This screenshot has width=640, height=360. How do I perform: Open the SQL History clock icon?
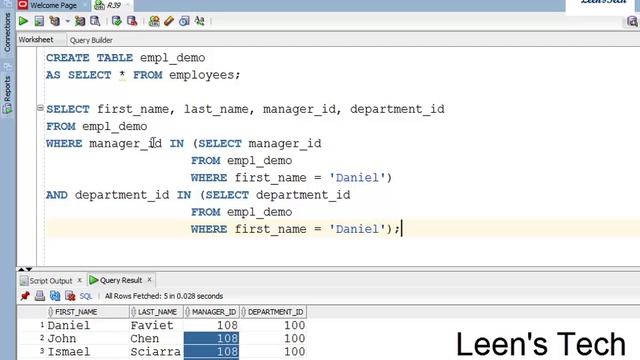184,21
